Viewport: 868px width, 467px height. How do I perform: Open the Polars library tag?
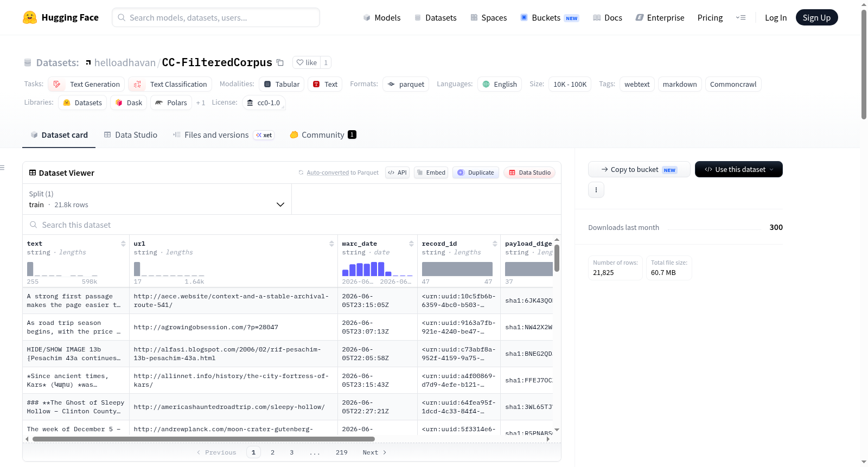171,103
